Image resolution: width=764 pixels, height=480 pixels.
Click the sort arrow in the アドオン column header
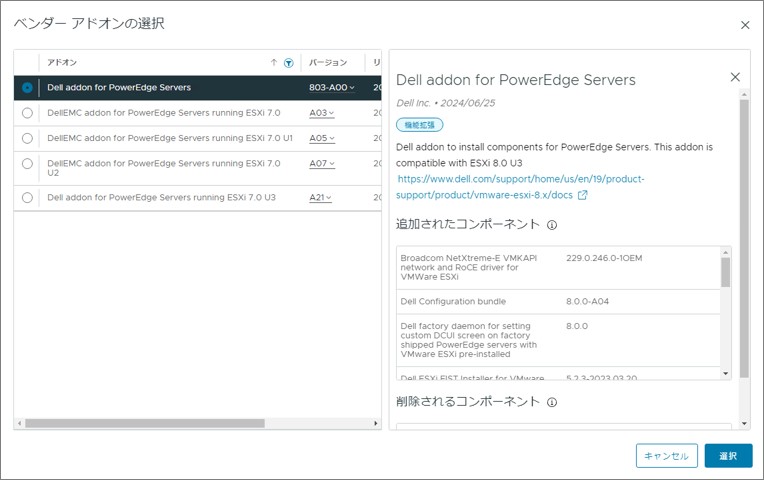click(x=274, y=62)
